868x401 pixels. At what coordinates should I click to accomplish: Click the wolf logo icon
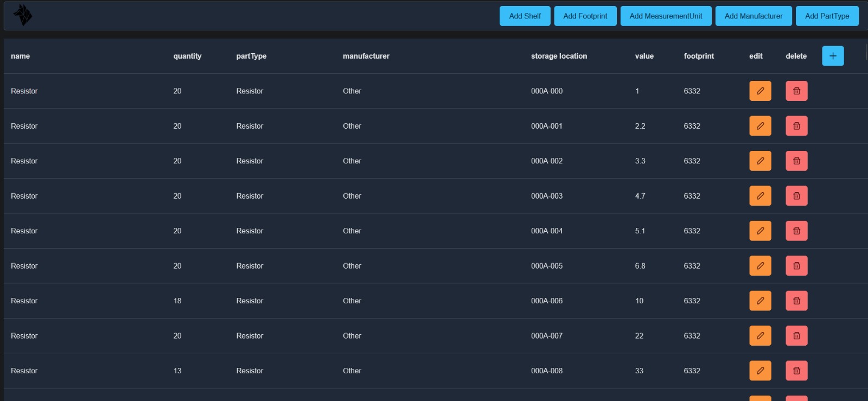[22, 15]
